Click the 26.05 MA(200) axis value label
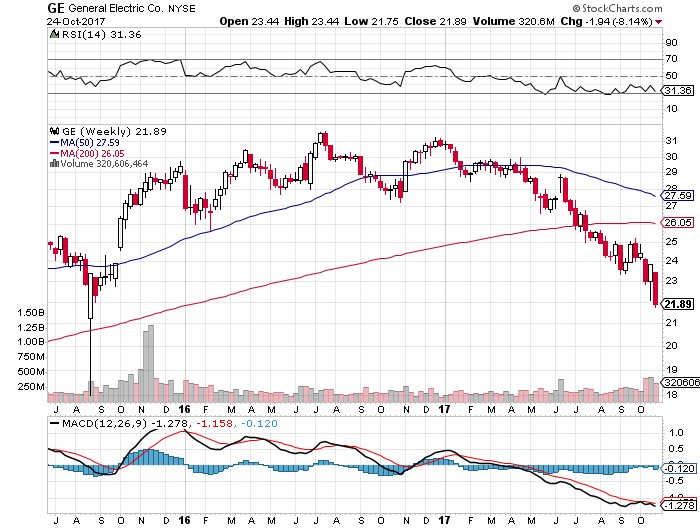700x528 pixels. (x=677, y=223)
